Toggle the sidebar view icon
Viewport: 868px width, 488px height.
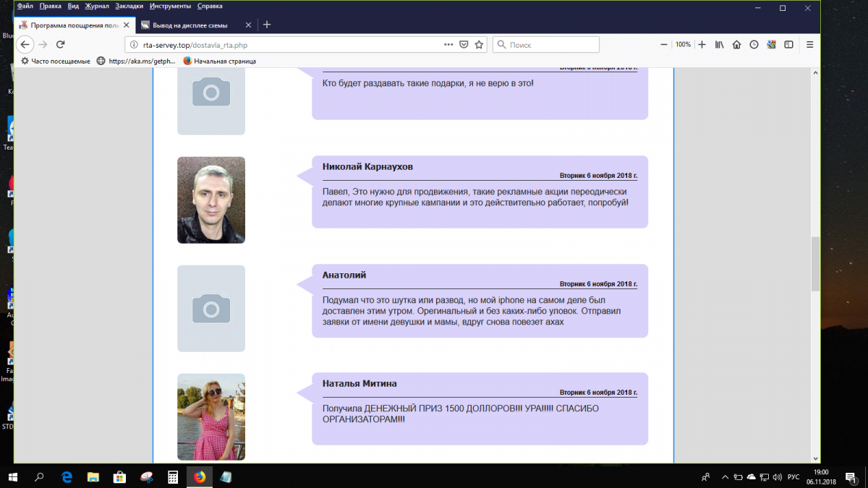(789, 45)
